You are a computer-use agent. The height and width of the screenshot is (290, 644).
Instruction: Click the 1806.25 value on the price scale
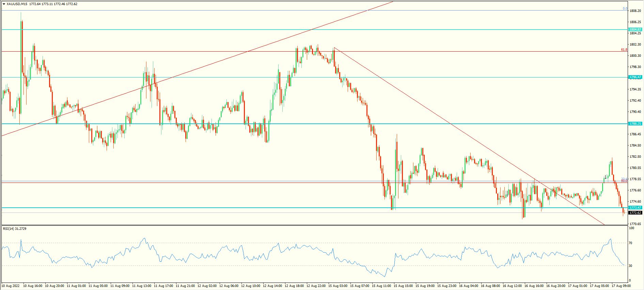(635, 22)
